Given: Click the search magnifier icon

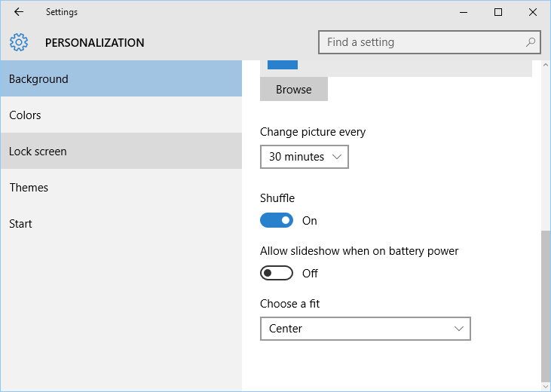Looking at the screenshot, I should tap(530, 42).
